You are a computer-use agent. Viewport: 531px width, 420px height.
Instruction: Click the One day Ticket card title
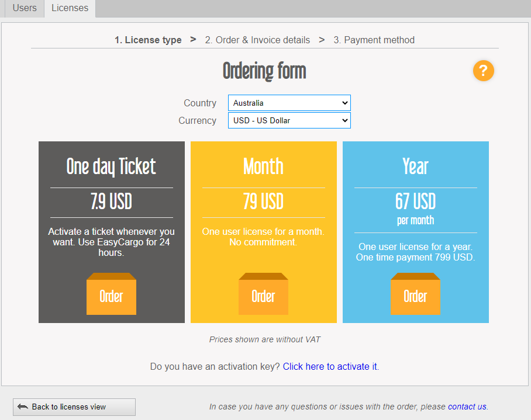111,166
